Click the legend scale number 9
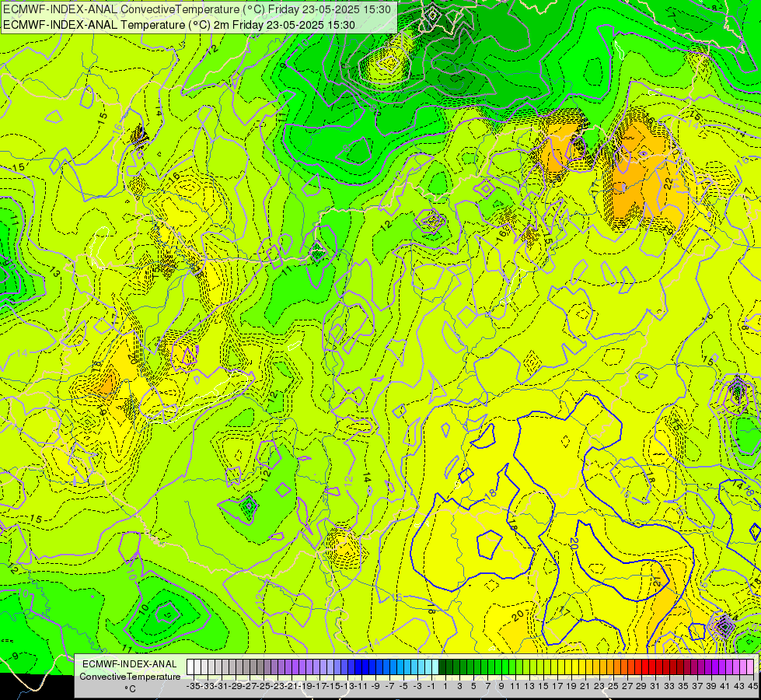Image resolution: width=761 pixels, height=700 pixels. pyautogui.click(x=501, y=686)
